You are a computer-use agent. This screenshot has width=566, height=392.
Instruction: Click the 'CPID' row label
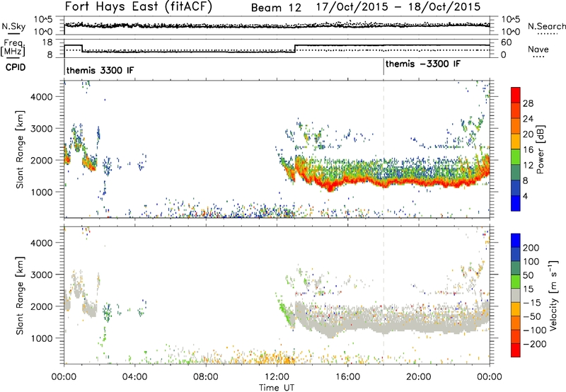click(16, 67)
